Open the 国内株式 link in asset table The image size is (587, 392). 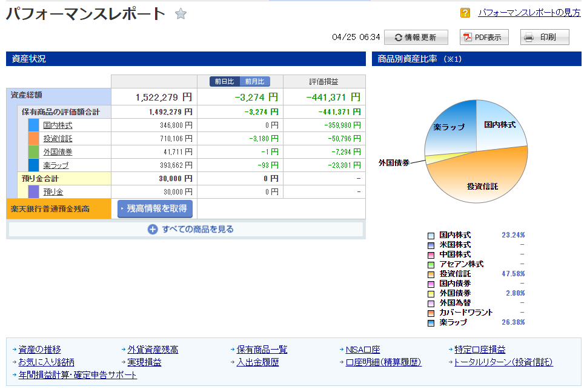(58, 125)
